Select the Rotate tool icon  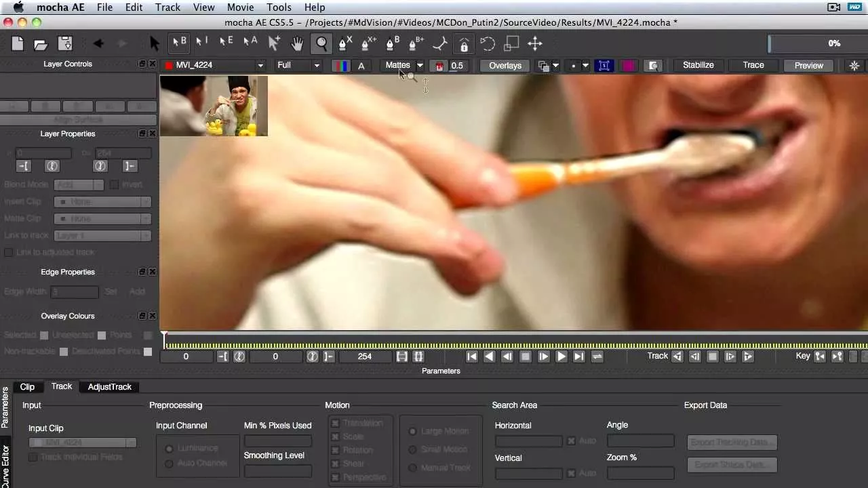(488, 44)
